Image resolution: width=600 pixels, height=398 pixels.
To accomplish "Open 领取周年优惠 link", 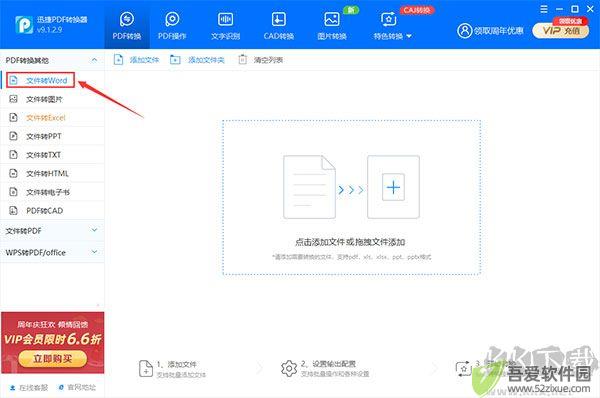I will [x=499, y=31].
